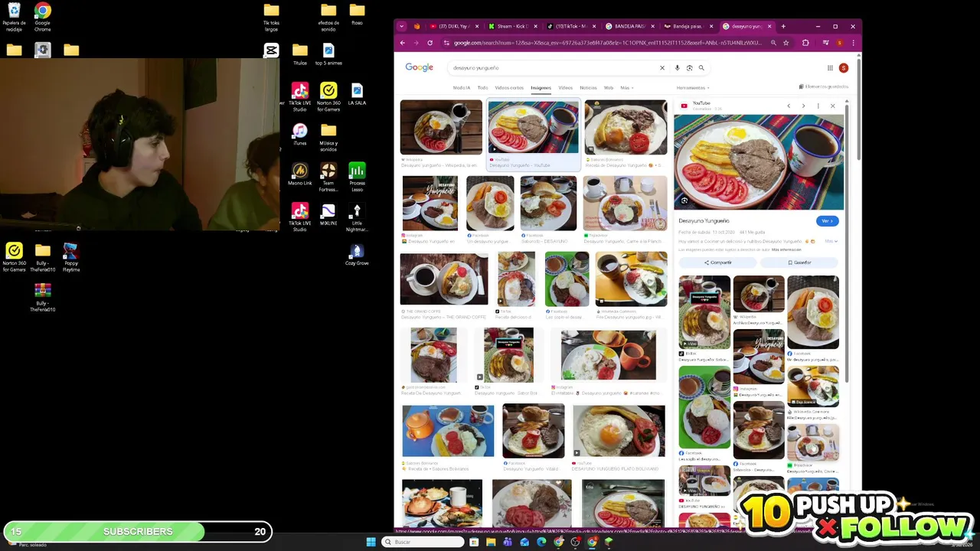Open the preview panel's three-dot options
980x551 pixels.
coord(818,106)
